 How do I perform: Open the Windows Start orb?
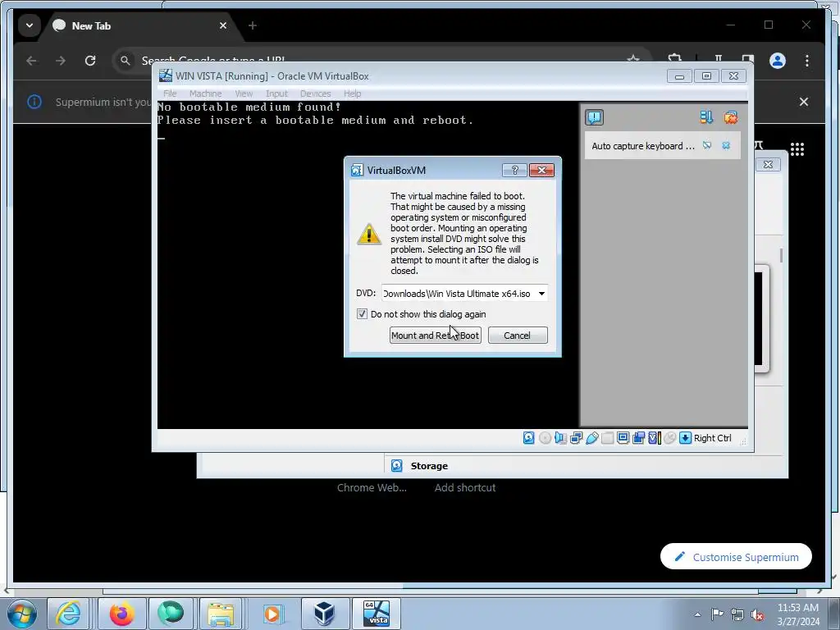pos(22,614)
